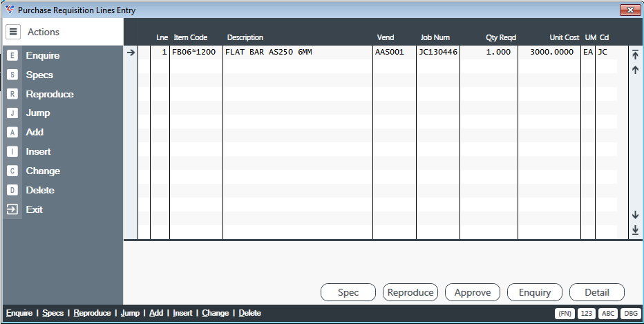The image size is (644, 324).
Task: Click the Spec button
Action: coord(348,292)
